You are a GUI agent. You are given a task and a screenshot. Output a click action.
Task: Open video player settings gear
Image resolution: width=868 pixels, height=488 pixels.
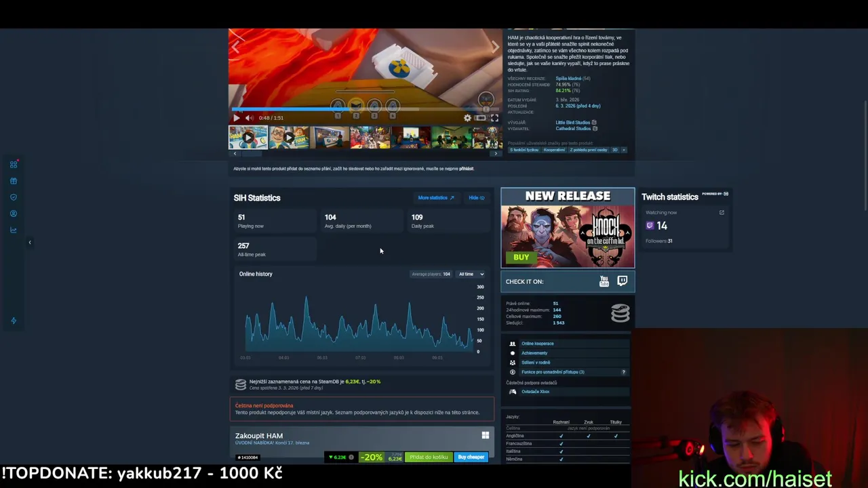click(467, 118)
